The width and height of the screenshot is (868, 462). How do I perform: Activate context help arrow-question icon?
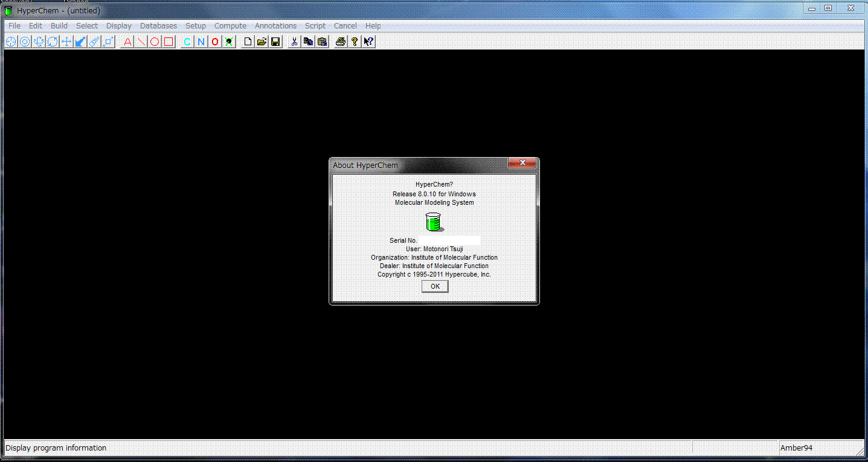tap(368, 42)
